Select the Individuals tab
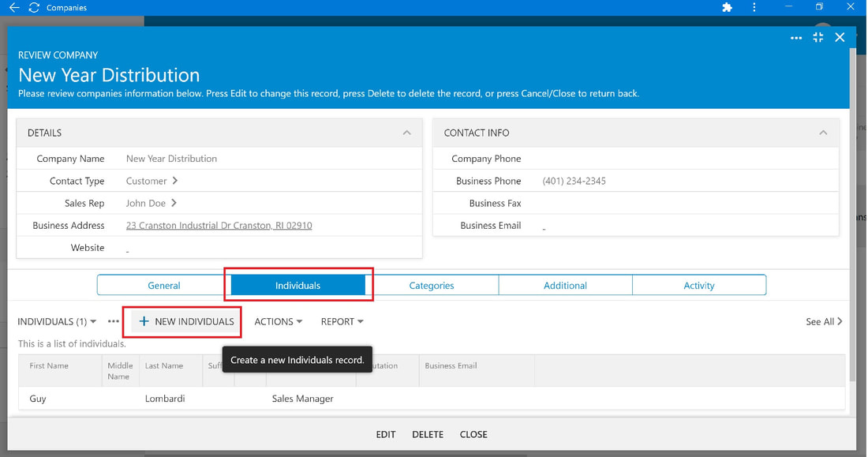Image resolution: width=868 pixels, height=457 pixels. click(x=297, y=285)
